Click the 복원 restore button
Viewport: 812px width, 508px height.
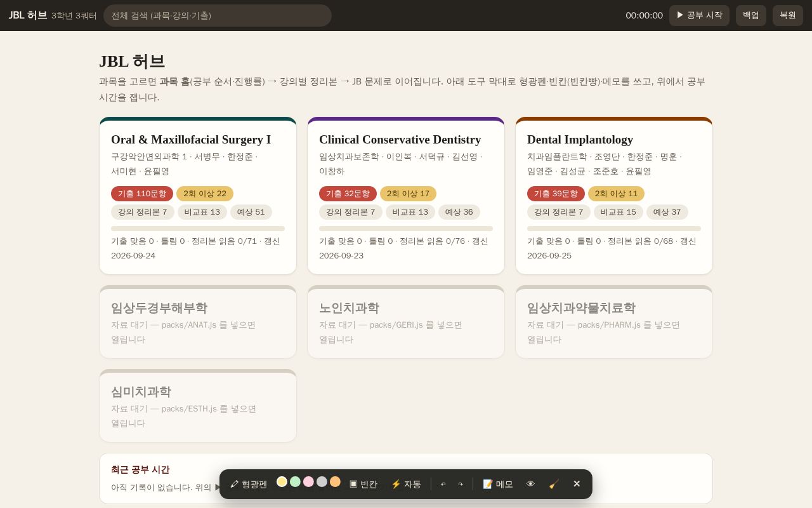(x=788, y=15)
